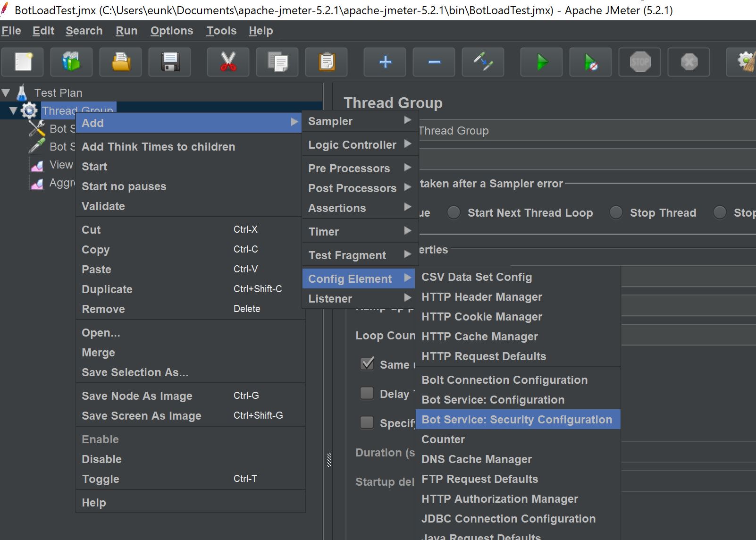Select HTTP Header Manager
This screenshot has width=756, height=540.
(x=518, y=296)
